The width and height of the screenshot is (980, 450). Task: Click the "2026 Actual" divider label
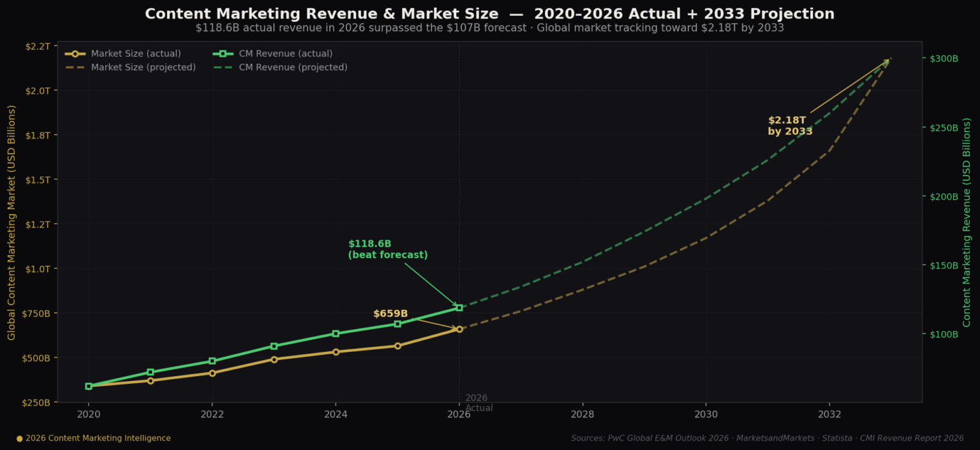(x=479, y=403)
